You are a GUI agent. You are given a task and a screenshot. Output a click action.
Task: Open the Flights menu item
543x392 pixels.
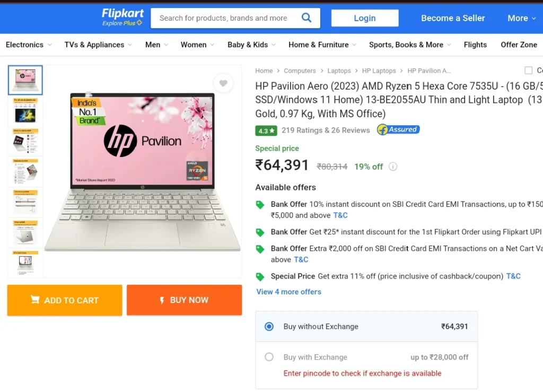[475, 45]
